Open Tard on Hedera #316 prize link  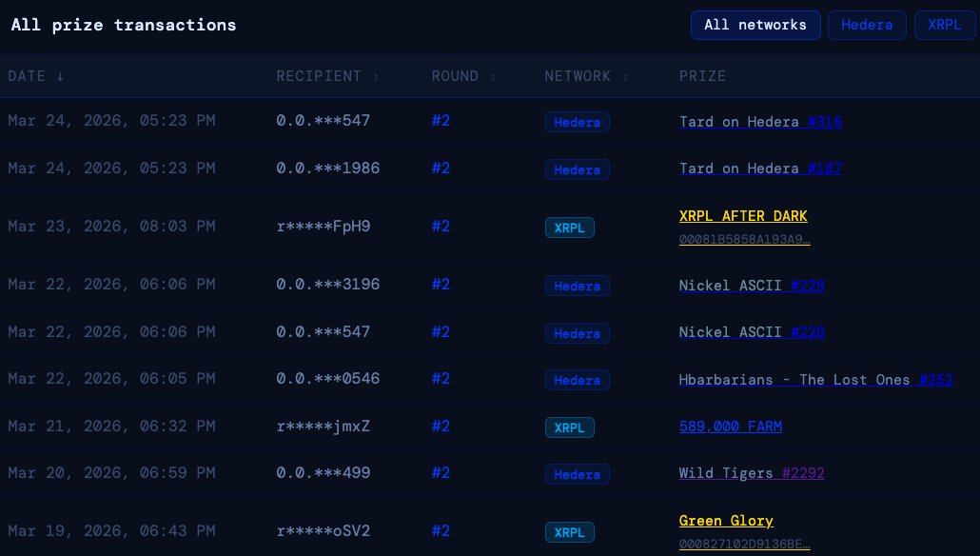tap(760, 122)
